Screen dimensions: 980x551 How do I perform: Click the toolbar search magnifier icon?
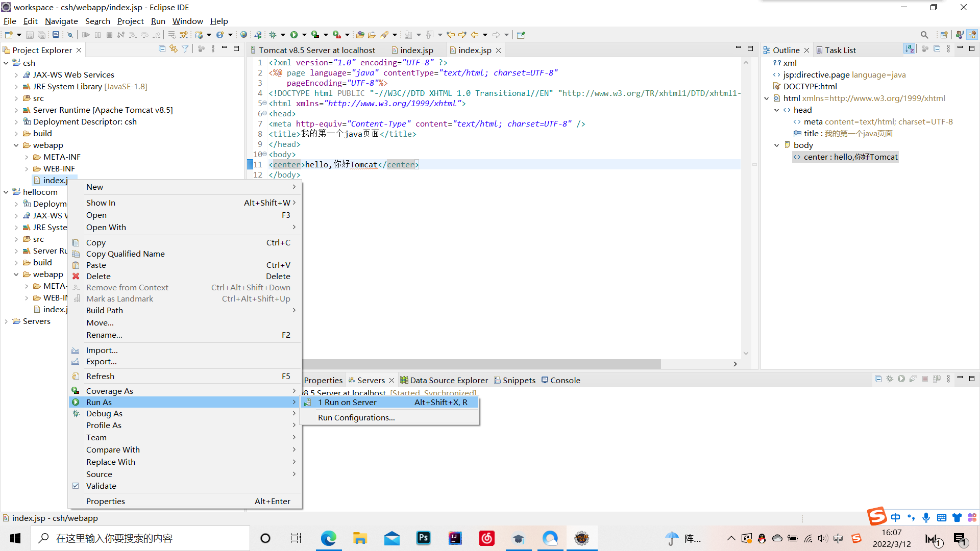coord(924,35)
